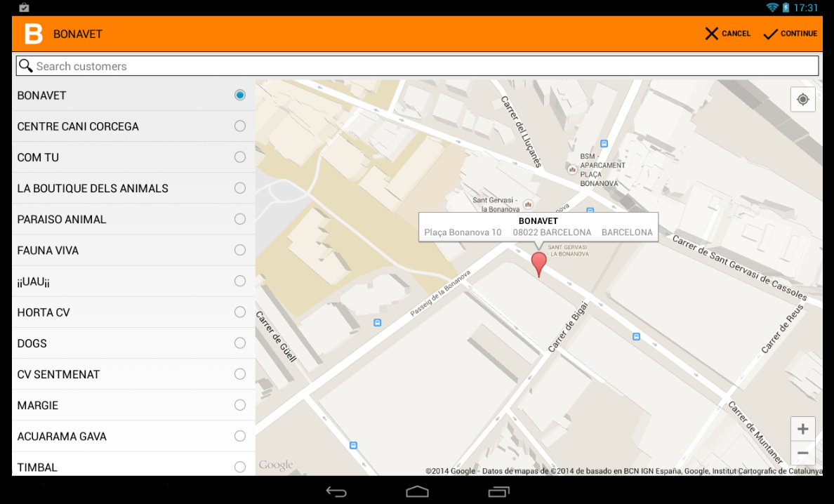The width and height of the screenshot is (834, 504).
Task: Select LA BOUTIQUE DELS ANIMALS radio button
Action: [x=240, y=188]
